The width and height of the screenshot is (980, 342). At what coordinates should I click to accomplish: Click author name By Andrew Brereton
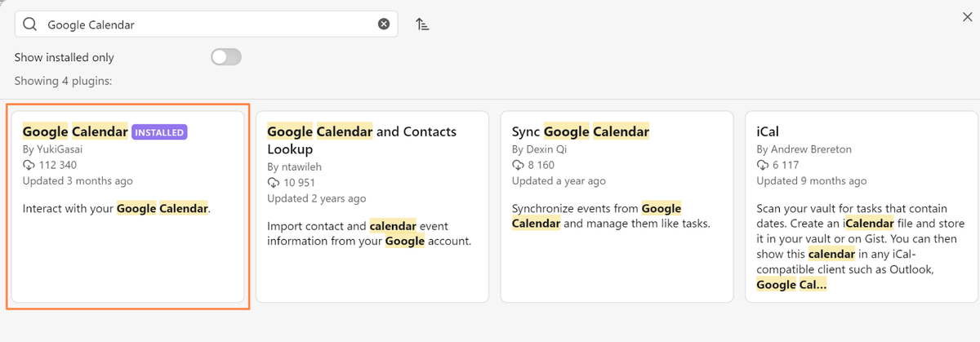(x=806, y=149)
